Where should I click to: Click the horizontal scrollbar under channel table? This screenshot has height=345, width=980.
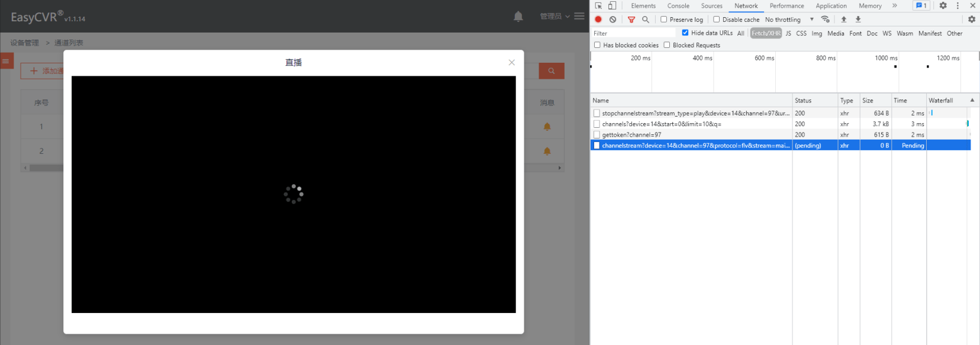click(46, 168)
